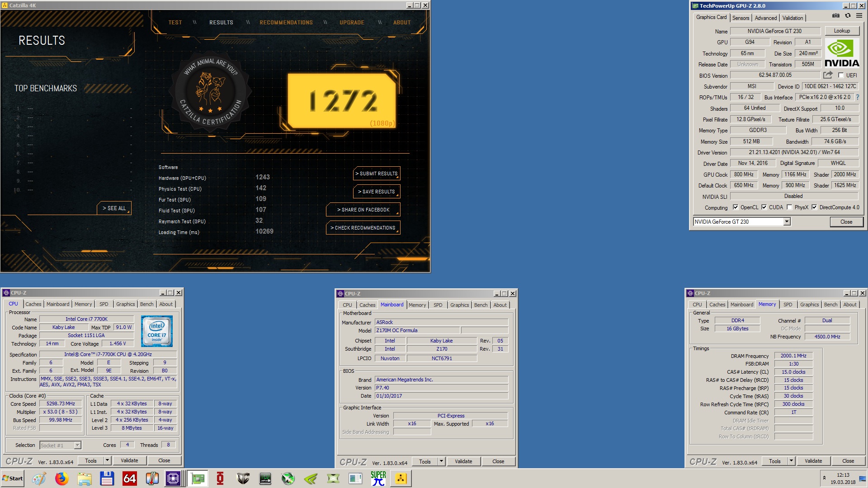Click the black chip meter taskbar icon
This screenshot has height=488, width=868.
tap(265, 479)
